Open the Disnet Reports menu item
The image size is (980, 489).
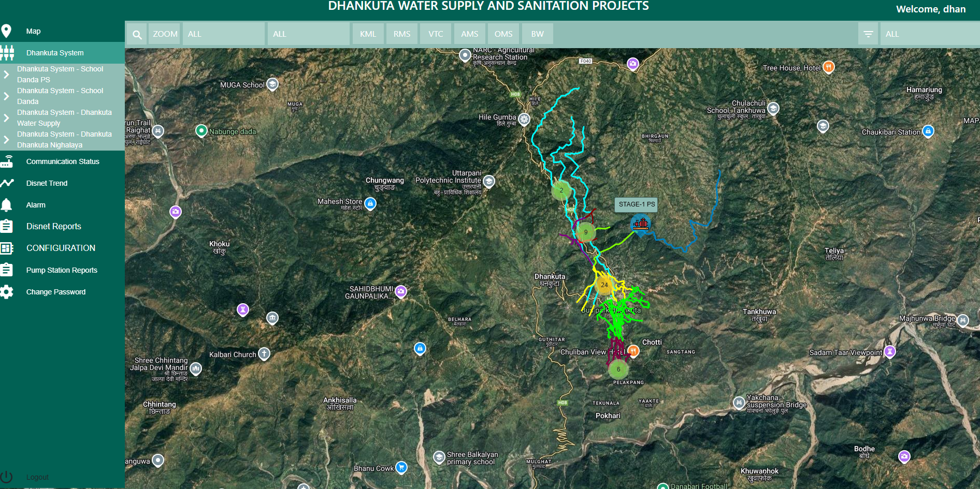click(54, 227)
